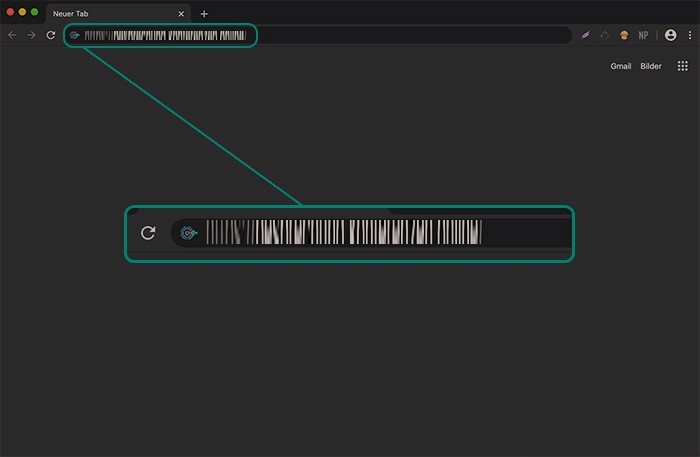Select the Neuer Tab tab

118,14
